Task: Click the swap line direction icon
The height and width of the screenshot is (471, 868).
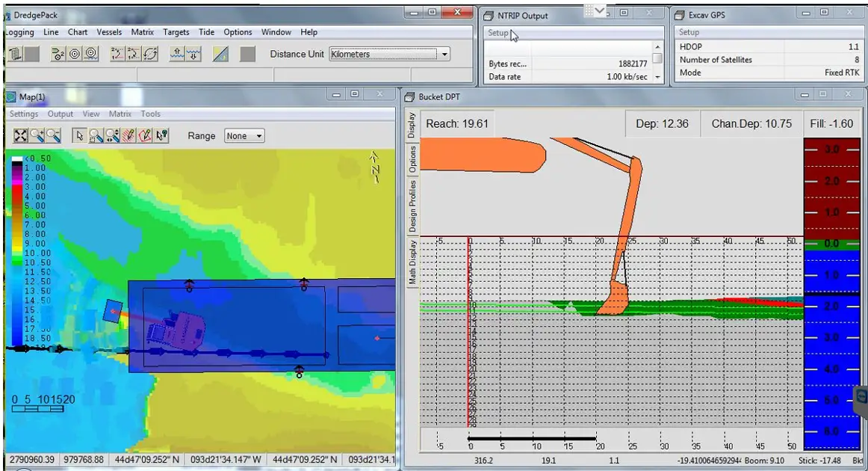Action: click(150, 54)
